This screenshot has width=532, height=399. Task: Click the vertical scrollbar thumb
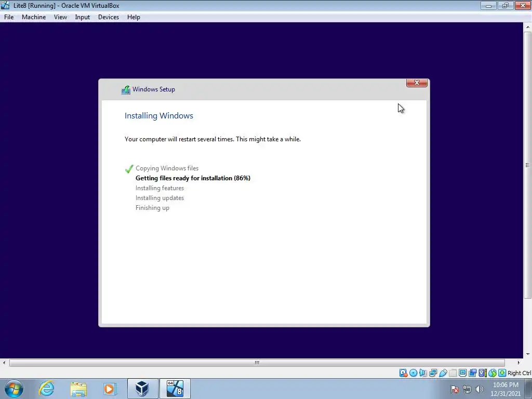click(527, 165)
